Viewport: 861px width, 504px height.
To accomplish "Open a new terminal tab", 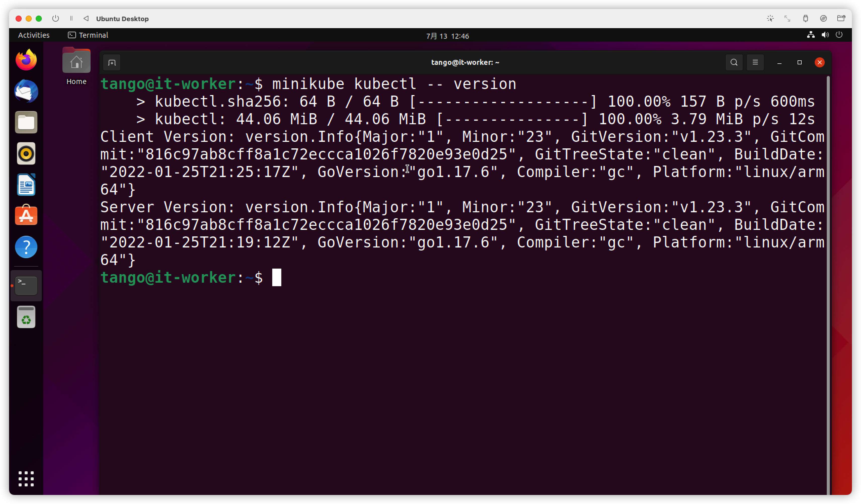I will click(112, 62).
